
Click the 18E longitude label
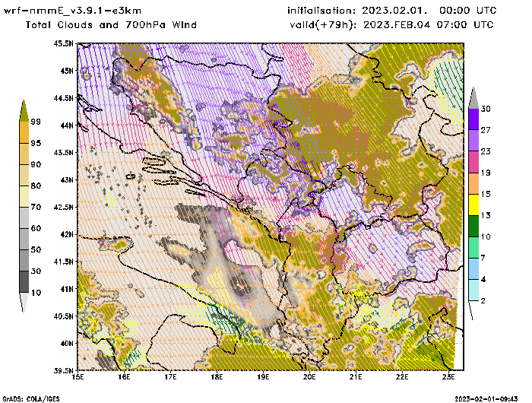tap(217, 377)
